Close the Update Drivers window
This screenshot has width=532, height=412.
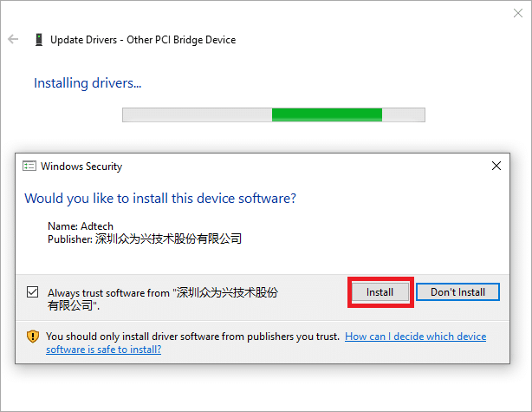pyautogui.click(x=518, y=13)
